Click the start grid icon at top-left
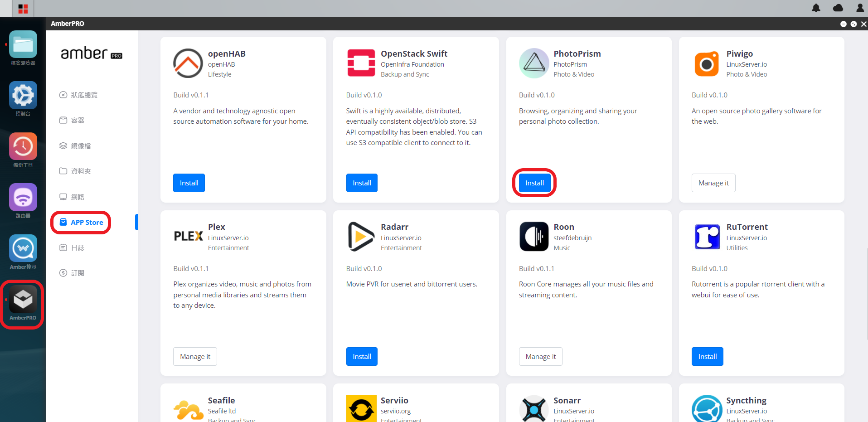 point(23,9)
